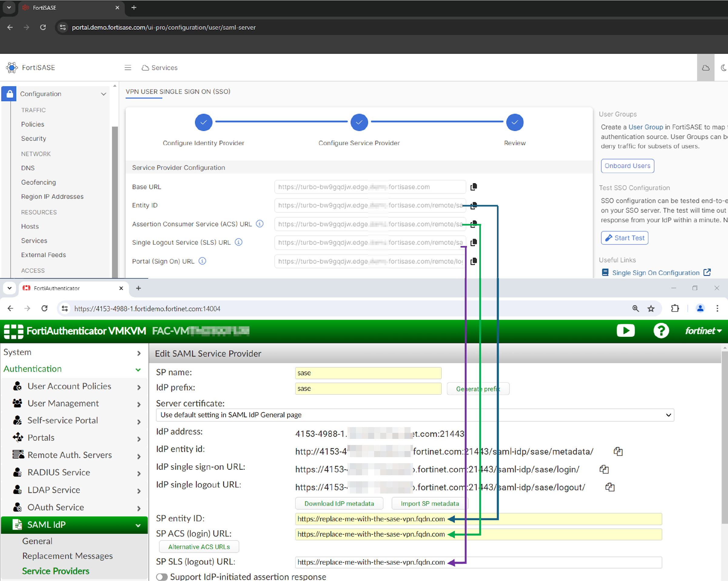Click the RADIUS Service sidebar icon

click(18, 472)
